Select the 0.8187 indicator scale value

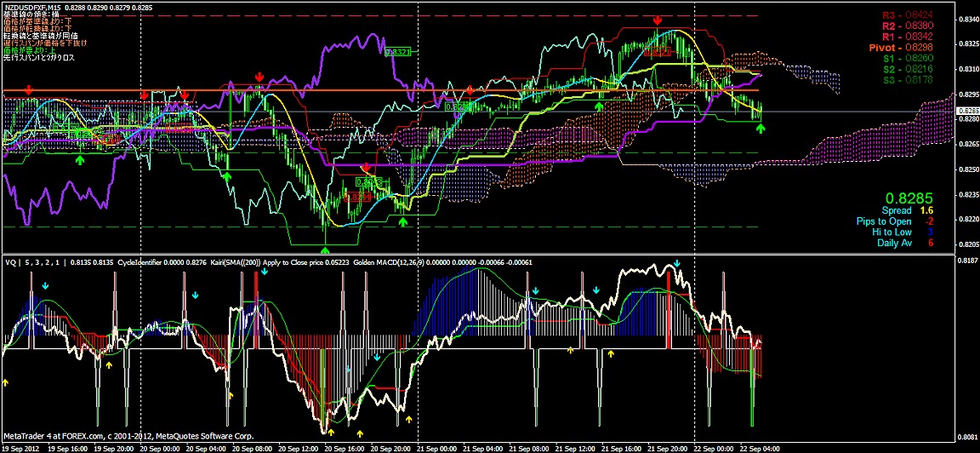pos(969,260)
